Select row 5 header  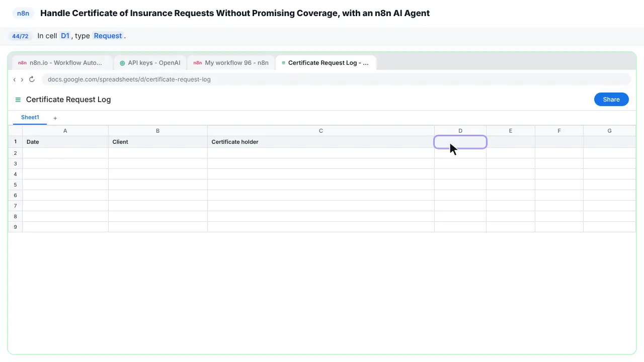click(x=15, y=185)
